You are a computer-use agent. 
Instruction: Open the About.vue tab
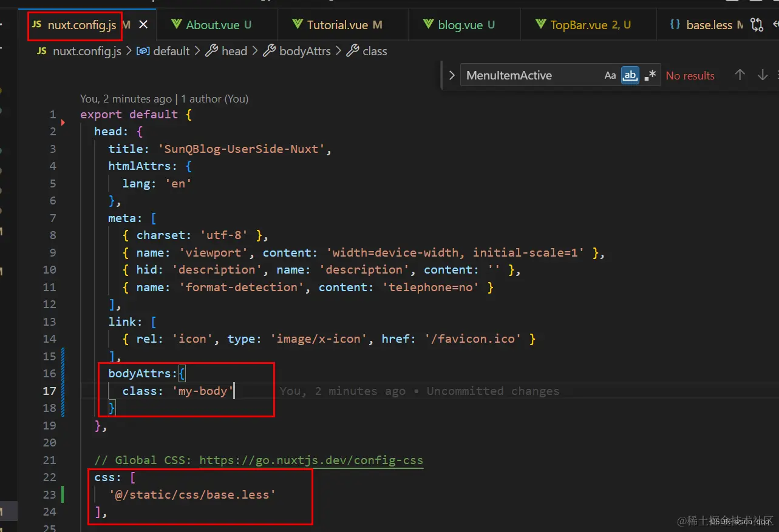tap(213, 25)
